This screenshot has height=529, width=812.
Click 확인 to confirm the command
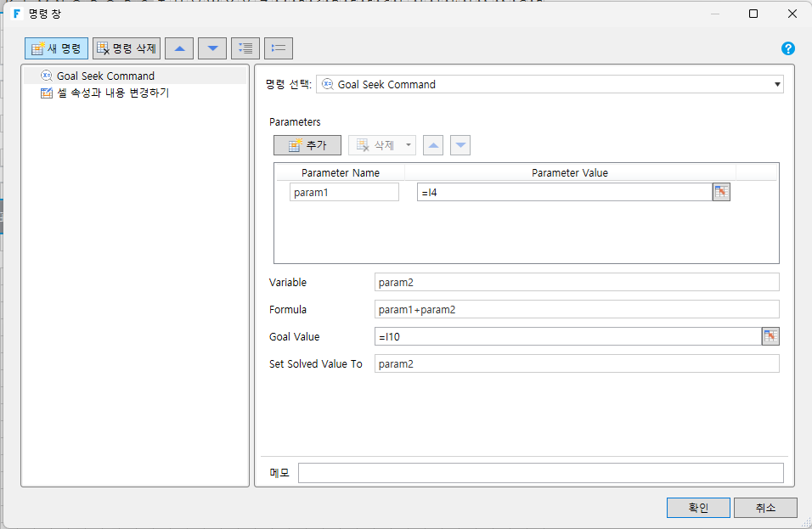pyautogui.click(x=697, y=508)
